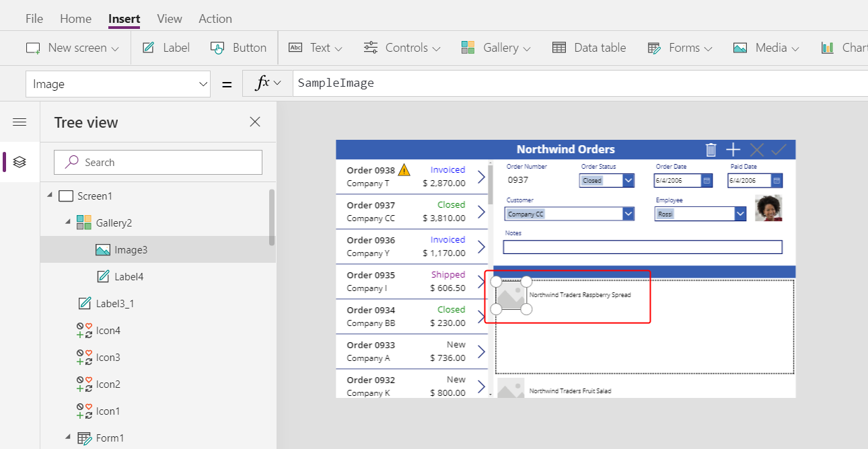Click the plus add order icon
The image size is (868, 449).
point(733,150)
